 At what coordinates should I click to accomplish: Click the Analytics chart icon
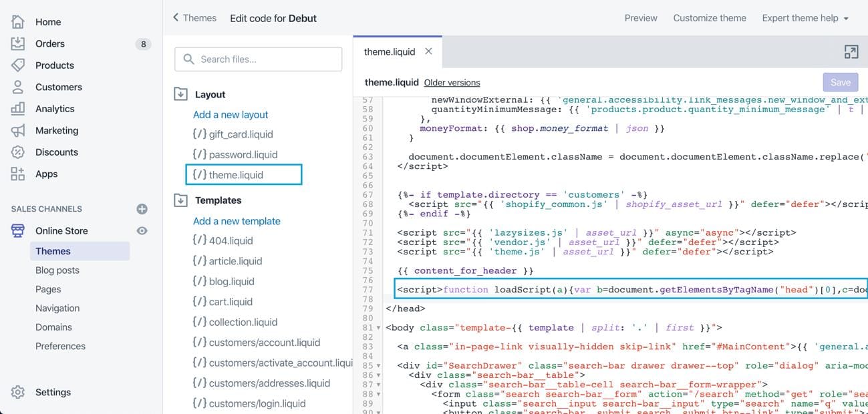(18, 109)
